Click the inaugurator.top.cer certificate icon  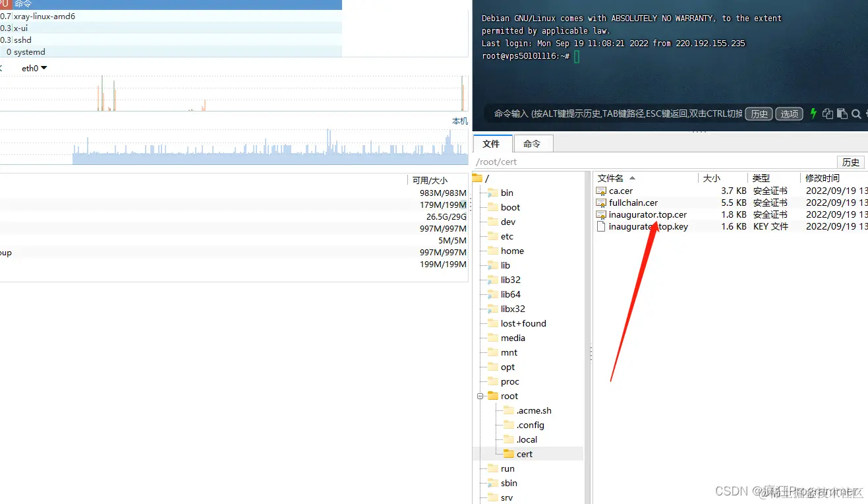[601, 214]
